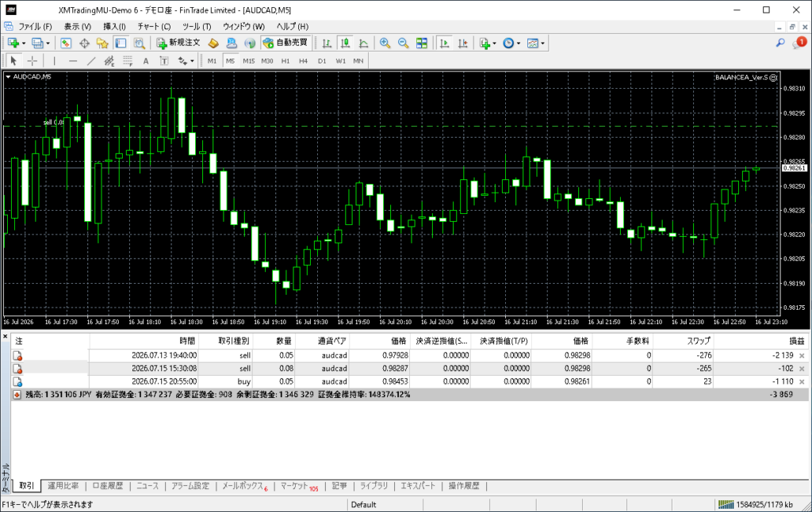Select the H1 timeframe button
Image resolution: width=812 pixels, height=512 pixels.
coord(285,61)
